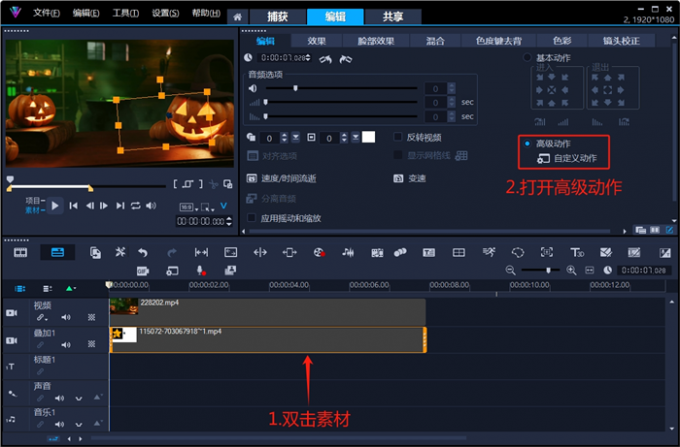The height and width of the screenshot is (447, 680).
Task: Enable the 反转视频 checkbox
Action: pos(398,137)
